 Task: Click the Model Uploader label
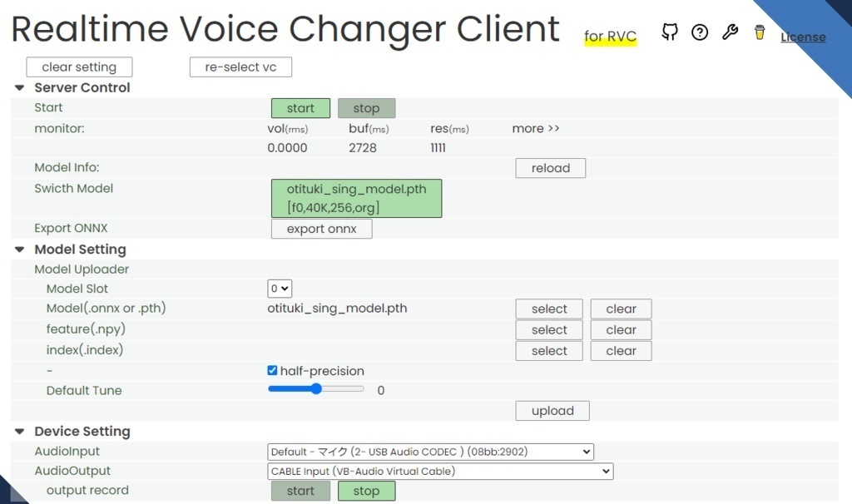(82, 269)
